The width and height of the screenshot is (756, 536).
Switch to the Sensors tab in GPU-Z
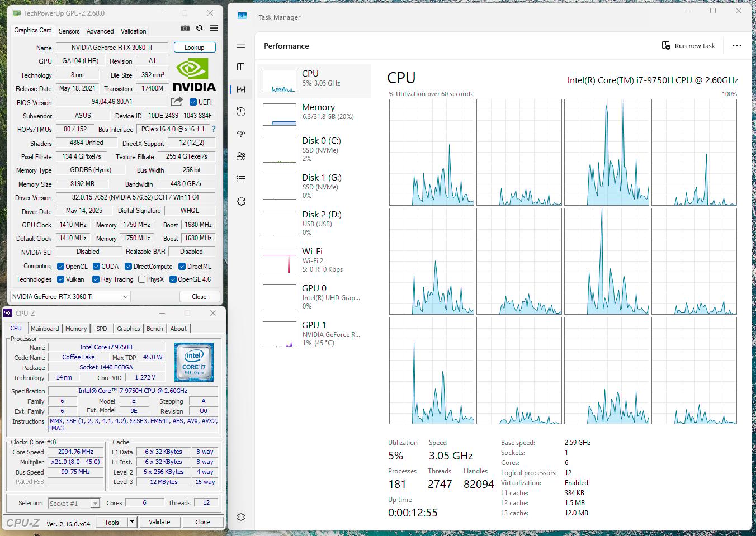(69, 31)
